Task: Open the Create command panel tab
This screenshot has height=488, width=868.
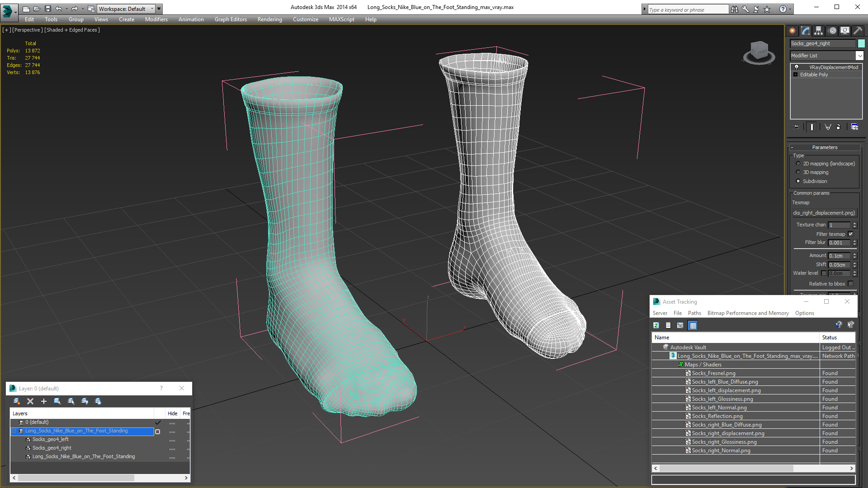Action: point(792,31)
